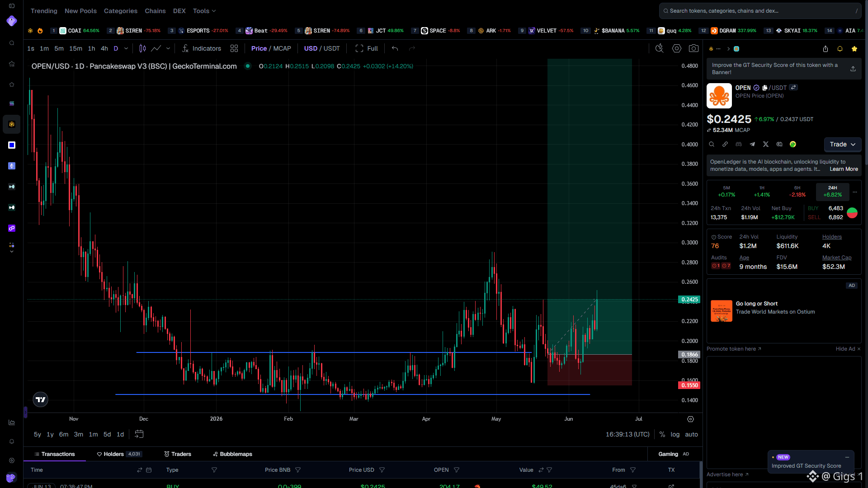Open the token website link icon

725,145
